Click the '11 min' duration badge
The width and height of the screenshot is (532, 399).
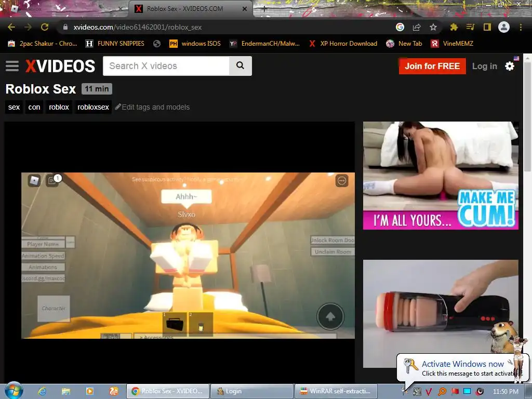point(97,89)
